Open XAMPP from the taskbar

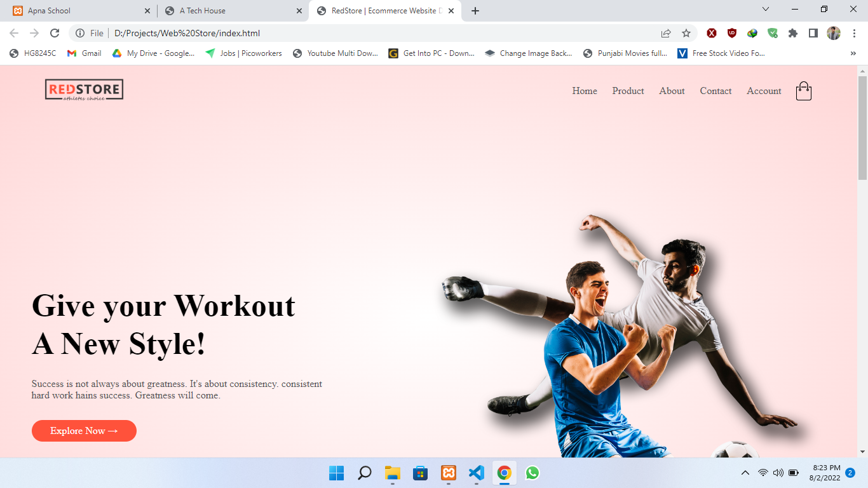[449, 473]
